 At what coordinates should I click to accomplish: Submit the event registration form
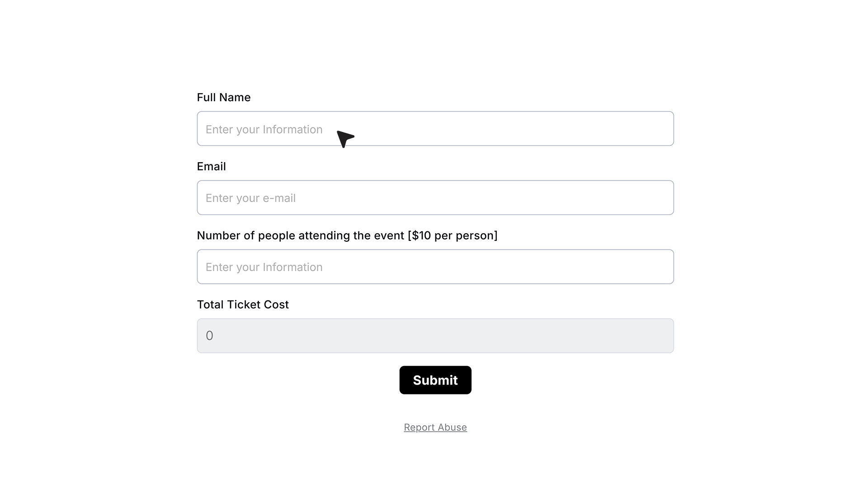click(x=435, y=380)
